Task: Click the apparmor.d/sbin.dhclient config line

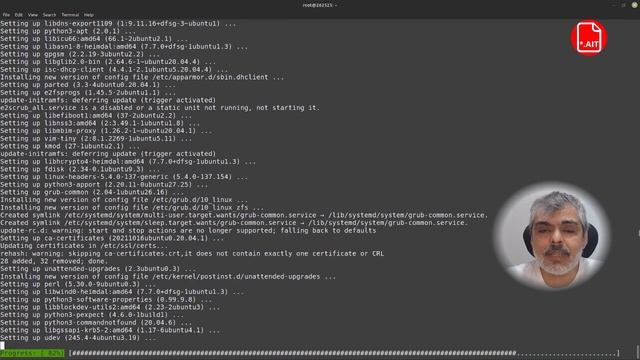Action: click(142, 77)
